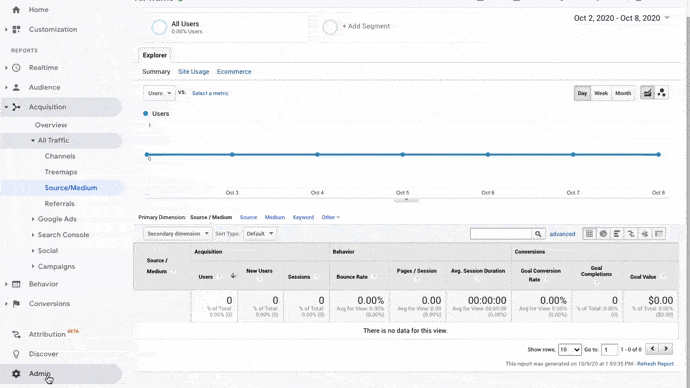The image size is (690, 388).
Task: Set graph interval to Day
Action: (x=582, y=93)
